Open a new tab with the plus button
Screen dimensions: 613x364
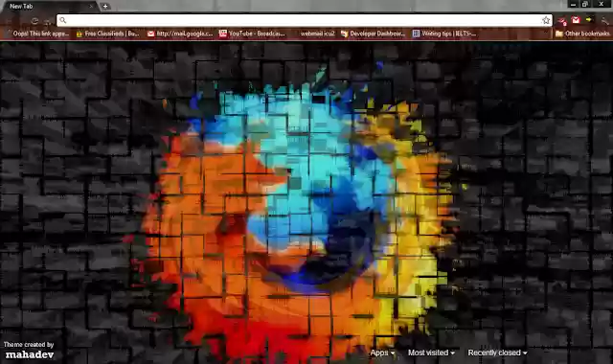pos(105,7)
